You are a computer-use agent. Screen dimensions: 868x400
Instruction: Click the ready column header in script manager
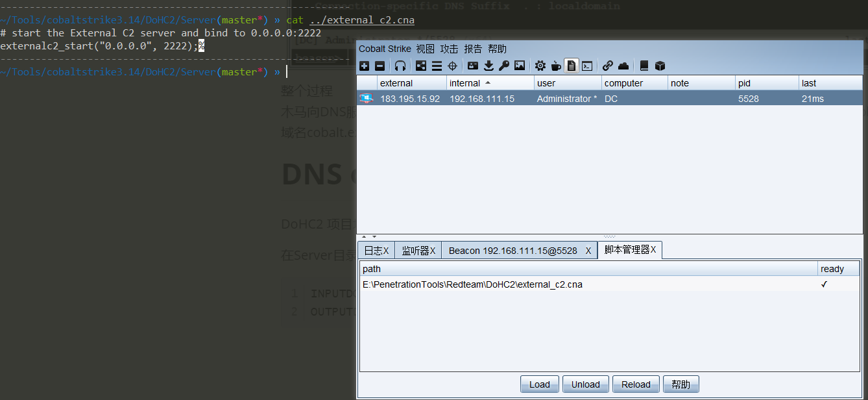click(x=839, y=269)
